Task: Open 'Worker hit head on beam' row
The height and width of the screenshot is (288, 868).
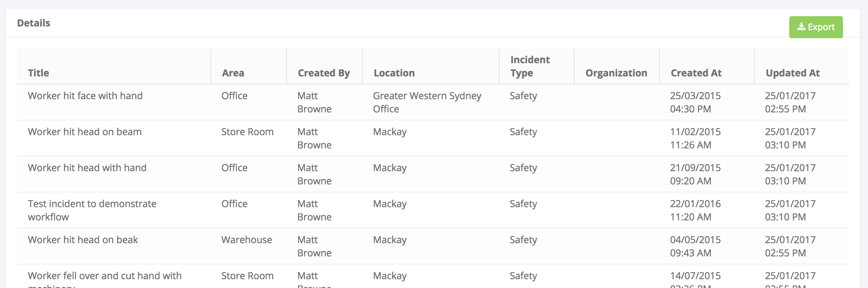Action: [x=85, y=132]
